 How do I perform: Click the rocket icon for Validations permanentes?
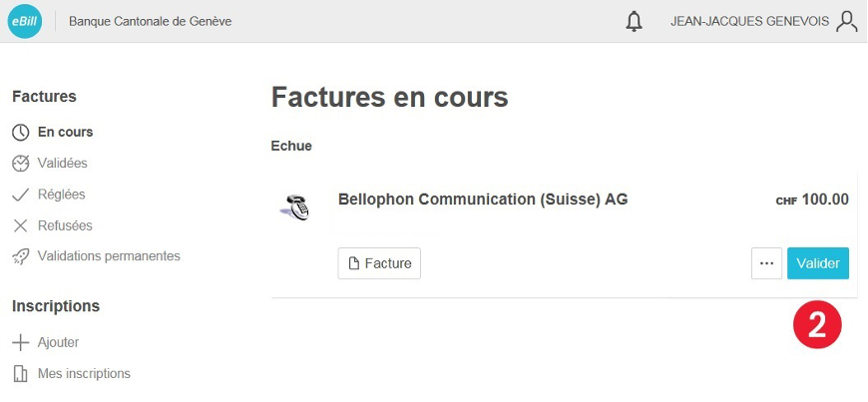(21, 256)
